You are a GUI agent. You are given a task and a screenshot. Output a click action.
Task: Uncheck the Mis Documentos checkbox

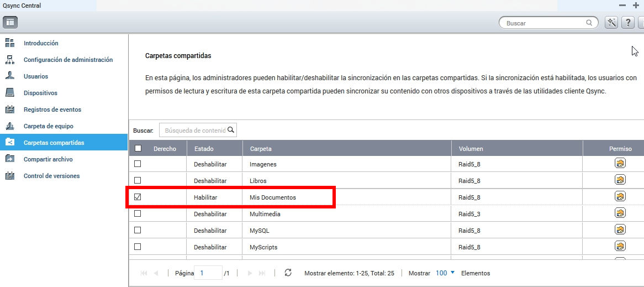click(138, 197)
